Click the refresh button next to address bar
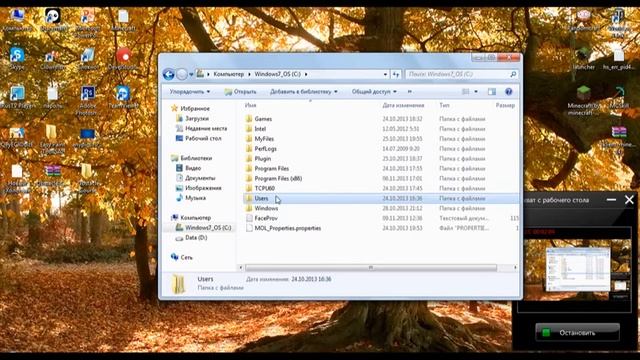This screenshot has height=360, width=640. [396, 74]
